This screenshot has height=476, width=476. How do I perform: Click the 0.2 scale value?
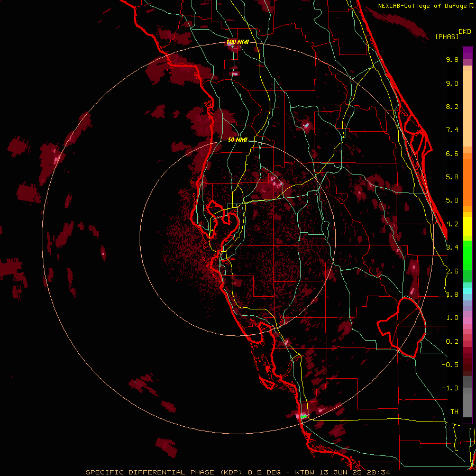[452, 342]
